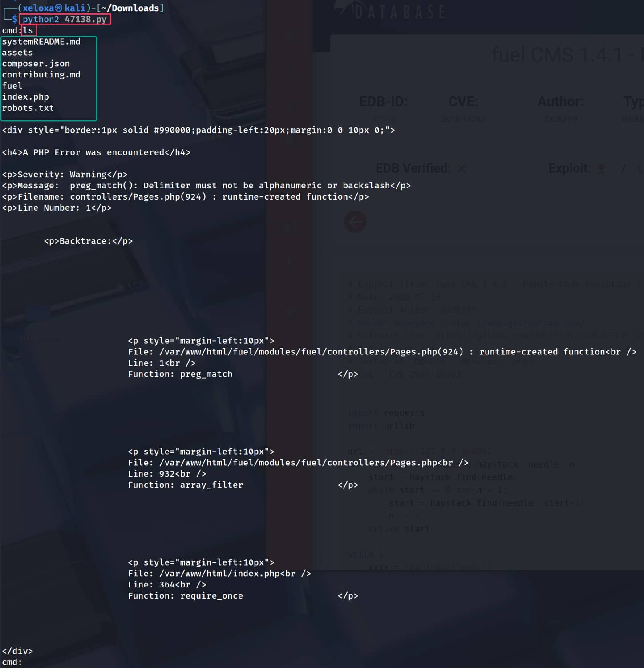
Task: Click the red back arrow button
Action: pyautogui.click(x=355, y=222)
